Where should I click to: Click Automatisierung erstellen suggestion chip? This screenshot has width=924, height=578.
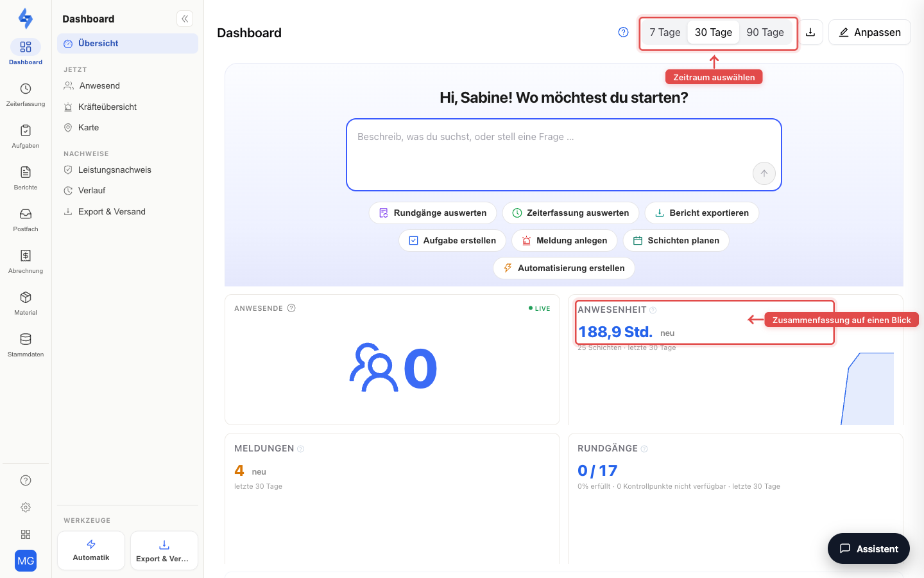coord(564,268)
